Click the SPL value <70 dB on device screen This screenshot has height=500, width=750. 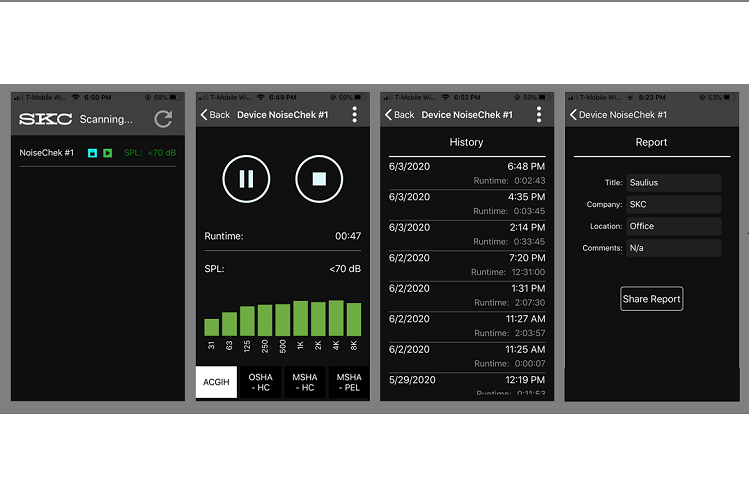pyautogui.click(x=345, y=269)
